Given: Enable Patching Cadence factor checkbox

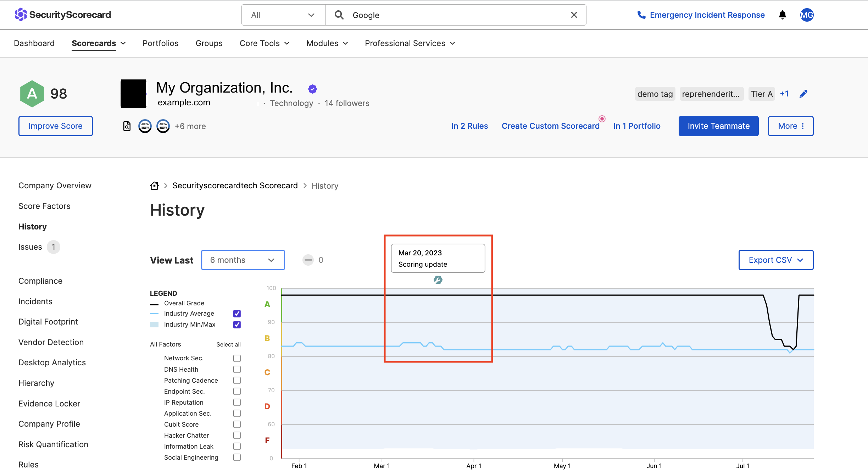Looking at the screenshot, I should tap(237, 380).
